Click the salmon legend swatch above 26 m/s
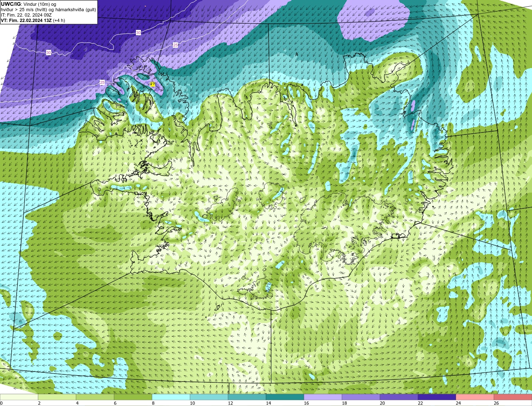This screenshot has width=532, height=406. coord(513,397)
